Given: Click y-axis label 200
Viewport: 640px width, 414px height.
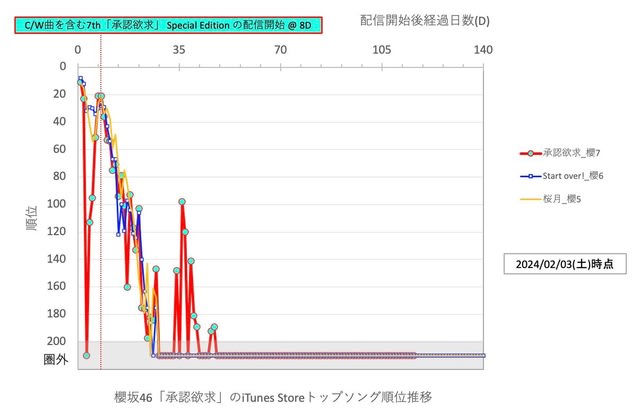Looking at the screenshot, I should (56, 341).
